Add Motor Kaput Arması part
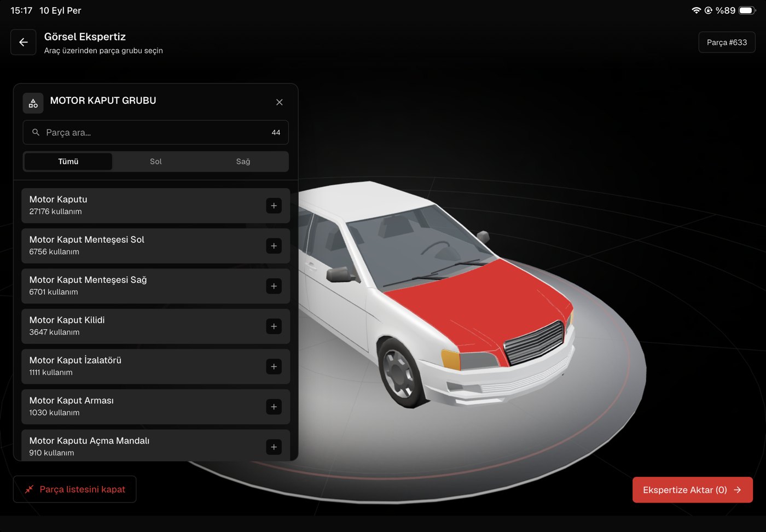This screenshot has width=766, height=532. [x=274, y=407]
